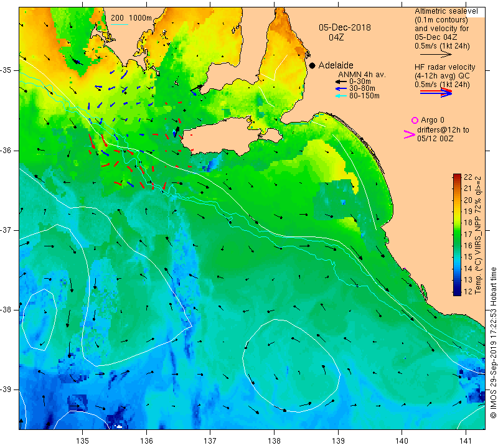Viewport: 498px width, 448px height.
Task: Click the '05/12 00Z' drifter time text
Action: pos(435,139)
